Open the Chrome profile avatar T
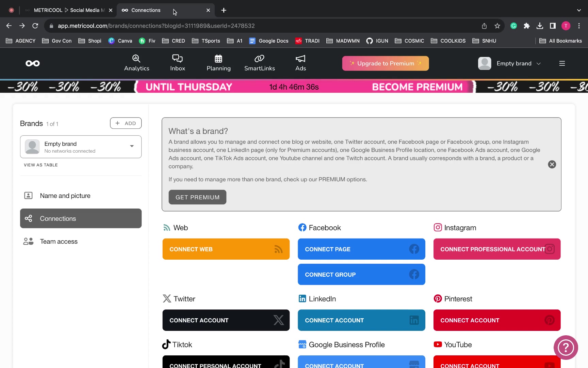 point(566,26)
